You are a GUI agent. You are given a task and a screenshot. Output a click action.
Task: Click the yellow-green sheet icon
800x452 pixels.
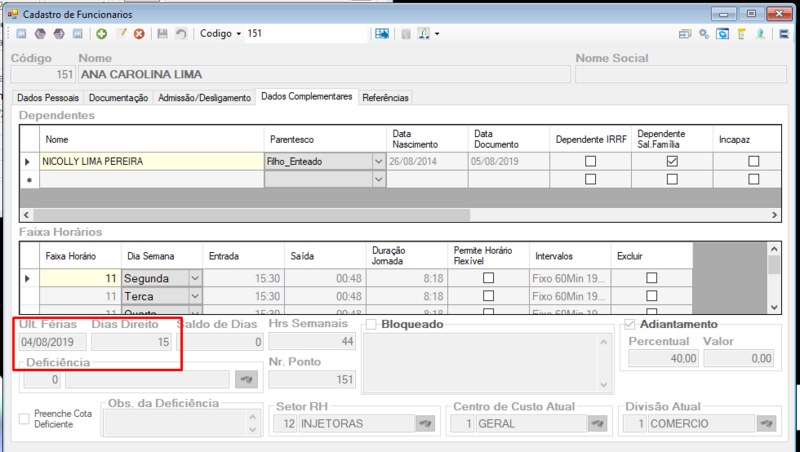point(741,34)
